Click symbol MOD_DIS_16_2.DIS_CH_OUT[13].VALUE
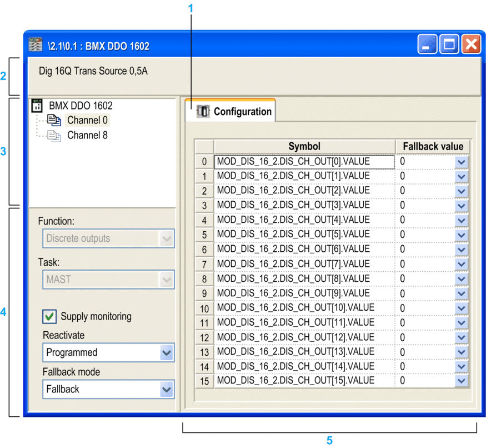 [295, 351]
